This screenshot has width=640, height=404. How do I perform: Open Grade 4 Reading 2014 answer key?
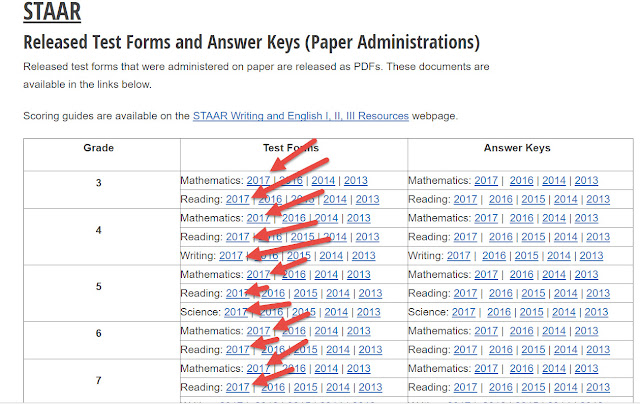coord(565,237)
